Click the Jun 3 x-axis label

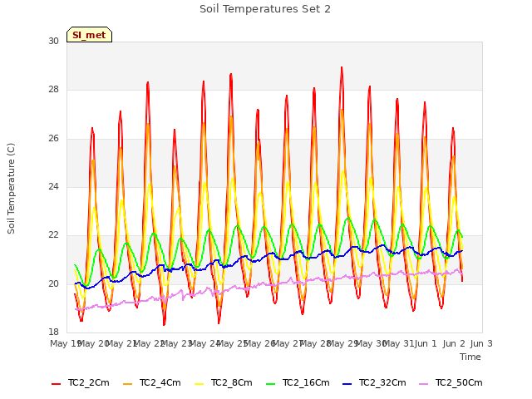click(481, 343)
